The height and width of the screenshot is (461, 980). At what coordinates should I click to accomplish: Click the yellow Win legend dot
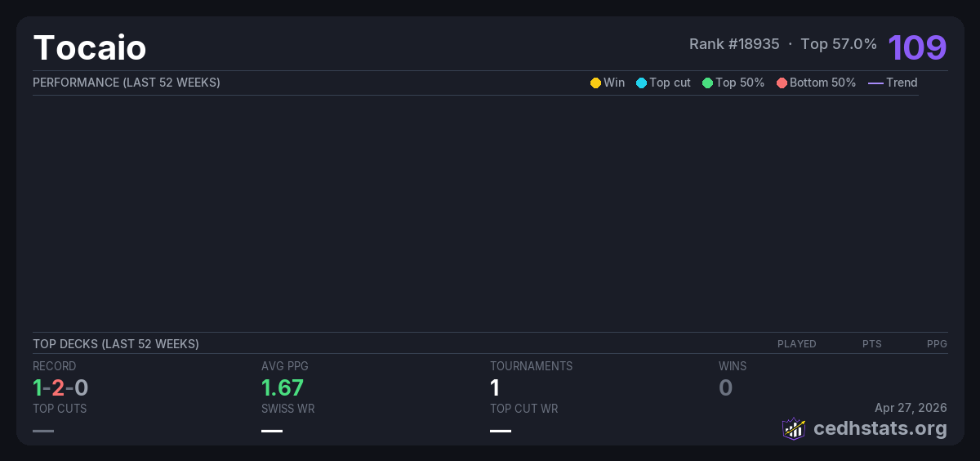[x=595, y=83]
